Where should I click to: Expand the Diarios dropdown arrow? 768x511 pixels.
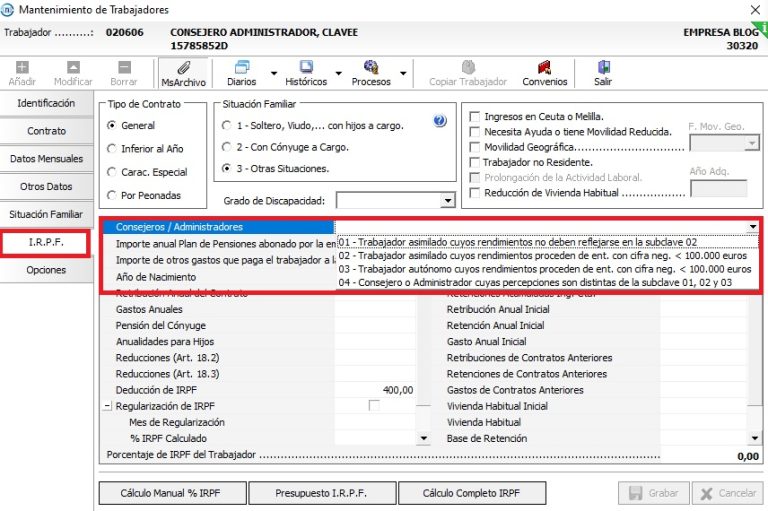(274, 73)
